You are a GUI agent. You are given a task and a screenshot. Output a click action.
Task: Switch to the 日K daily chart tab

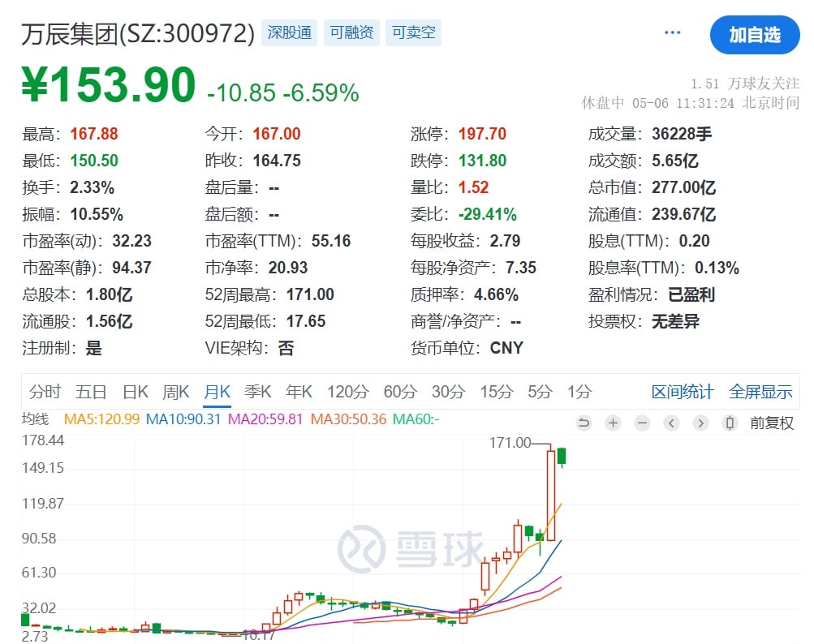[x=135, y=391]
